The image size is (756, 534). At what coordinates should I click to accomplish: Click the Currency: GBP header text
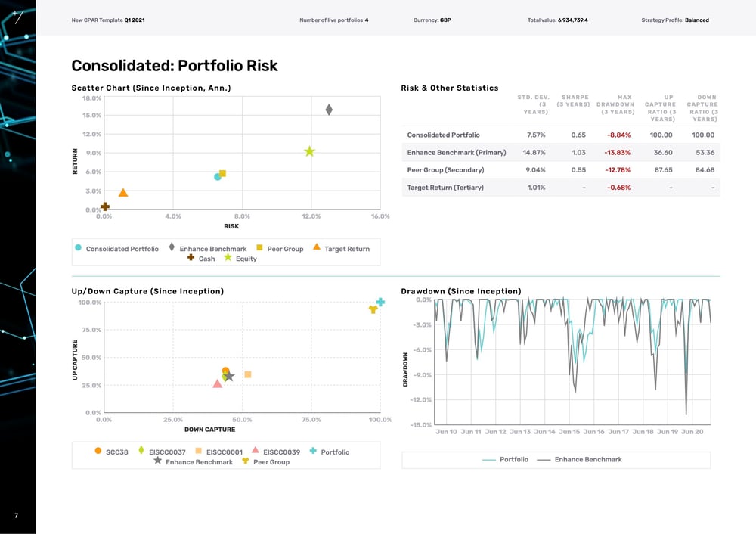click(432, 20)
